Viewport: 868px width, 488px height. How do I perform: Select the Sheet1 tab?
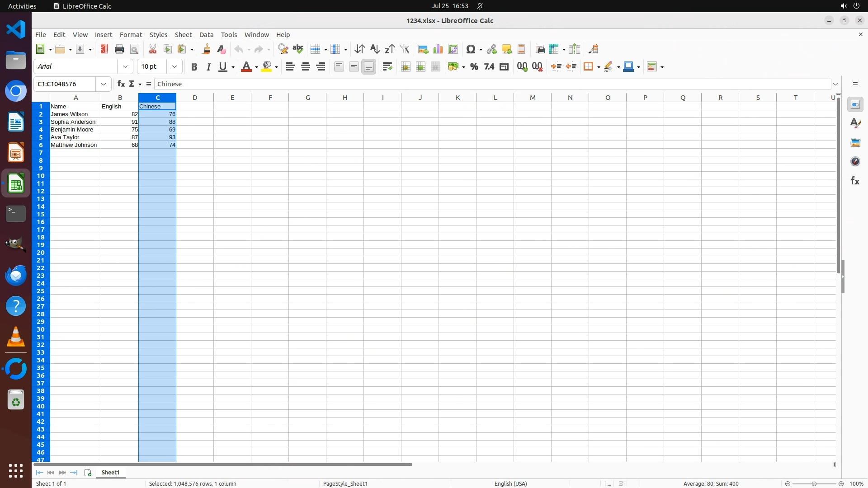[110, 472]
